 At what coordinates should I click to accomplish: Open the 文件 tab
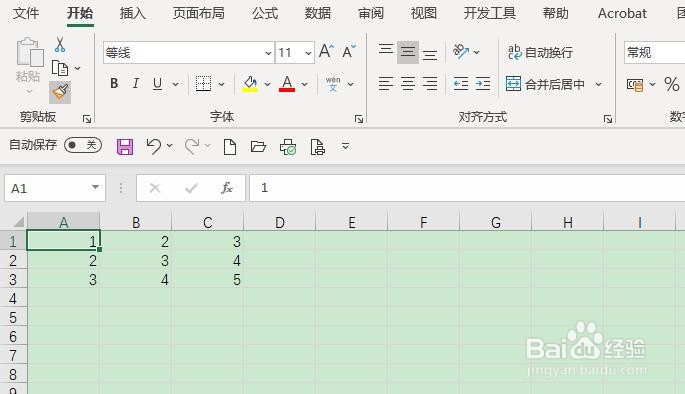tap(26, 13)
